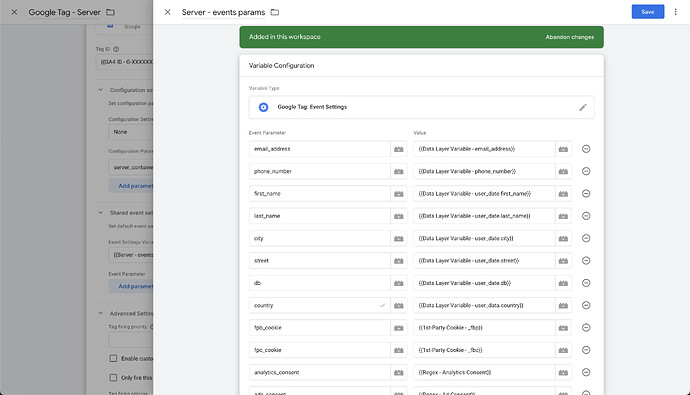Click the Google Tag: Event Settings icon

pyautogui.click(x=263, y=107)
